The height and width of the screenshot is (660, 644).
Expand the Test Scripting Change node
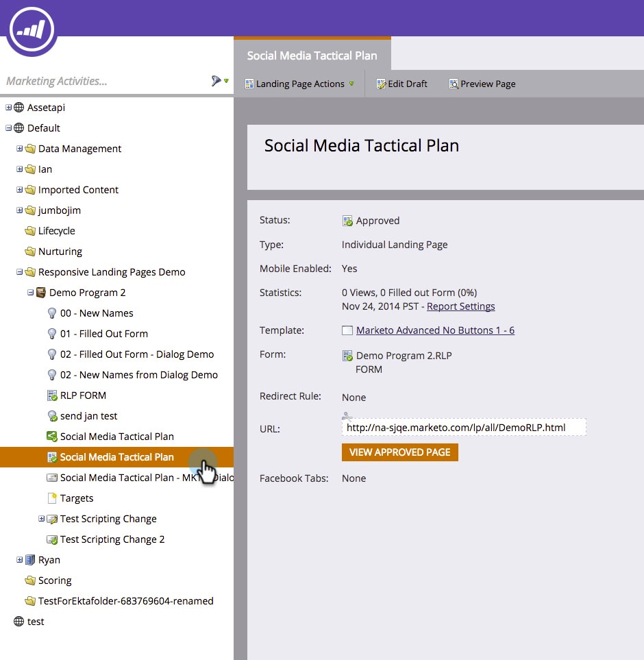click(x=41, y=519)
